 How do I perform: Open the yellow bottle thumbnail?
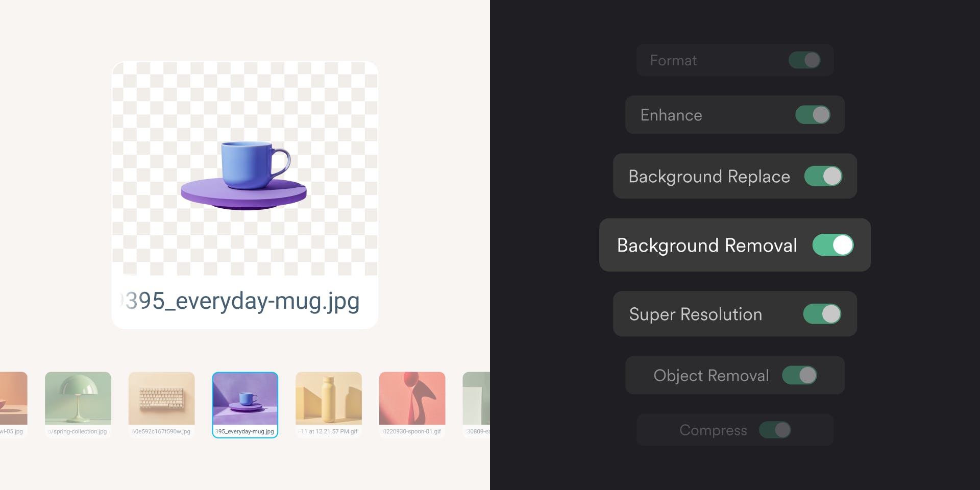[329, 398]
